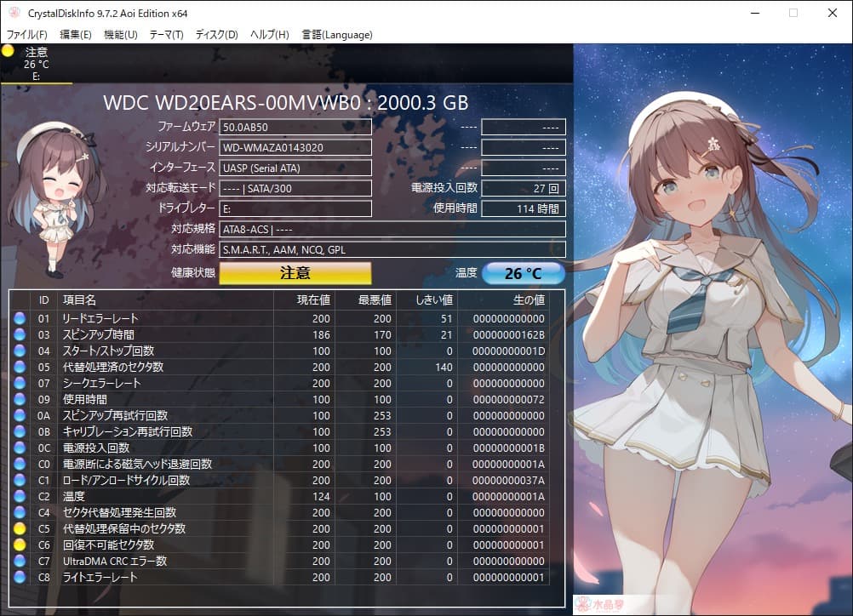The width and height of the screenshot is (853, 616).
Task: Click the firmware field 50.0AB50
Action: point(295,128)
